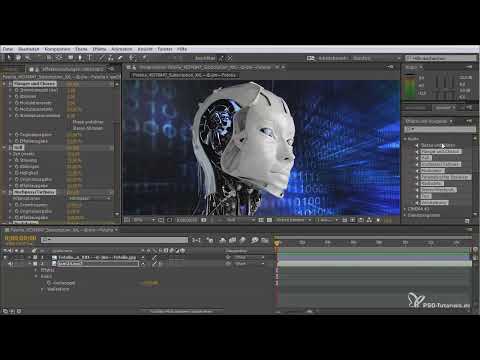This screenshot has width=480, height=360.
Task: Click the pixel aspect ratio correction icon
Action: pos(345,220)
